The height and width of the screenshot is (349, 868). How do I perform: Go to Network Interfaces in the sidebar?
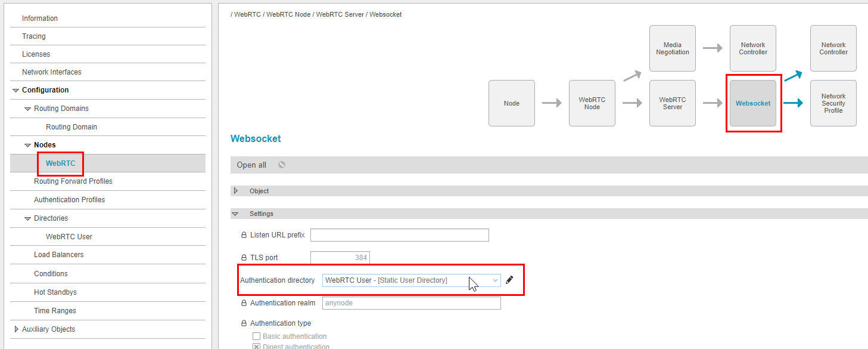(x=51, y=72)
